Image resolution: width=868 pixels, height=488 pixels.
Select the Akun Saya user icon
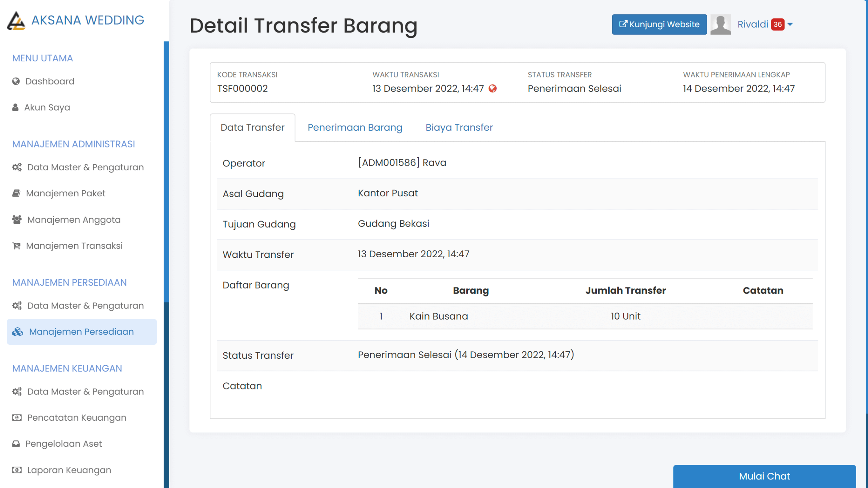[x=16, y=107]
